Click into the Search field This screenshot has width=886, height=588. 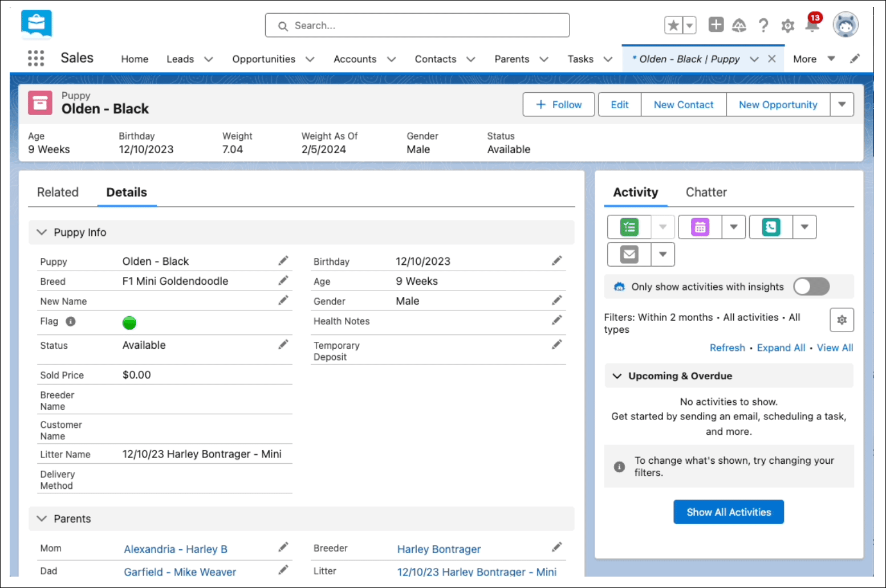(x=417, y=25)
